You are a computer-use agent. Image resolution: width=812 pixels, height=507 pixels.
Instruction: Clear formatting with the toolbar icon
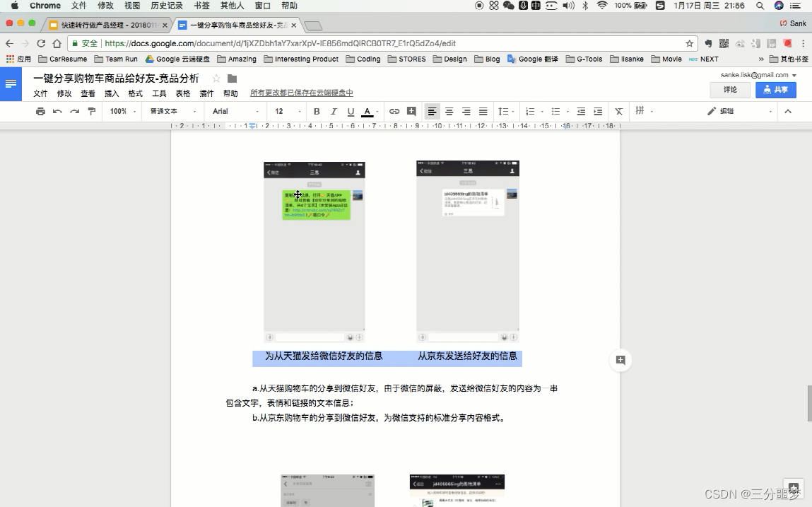click(x=619, y=111)
